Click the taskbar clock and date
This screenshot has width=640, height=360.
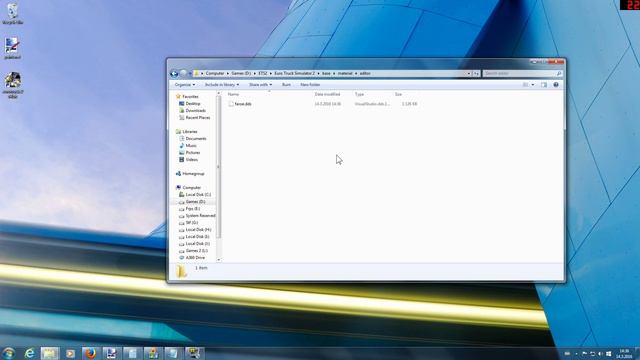624,354
